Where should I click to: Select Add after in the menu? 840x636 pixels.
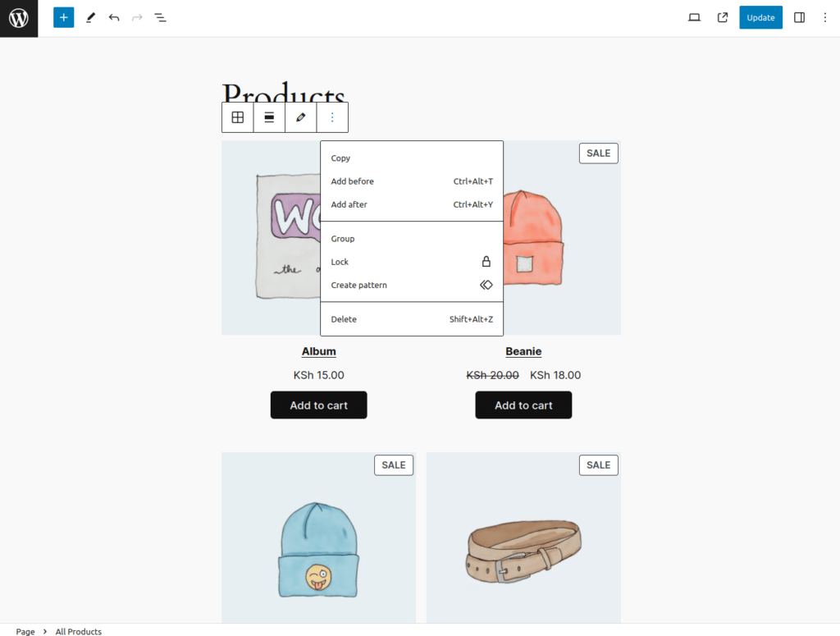pos(412,204)
